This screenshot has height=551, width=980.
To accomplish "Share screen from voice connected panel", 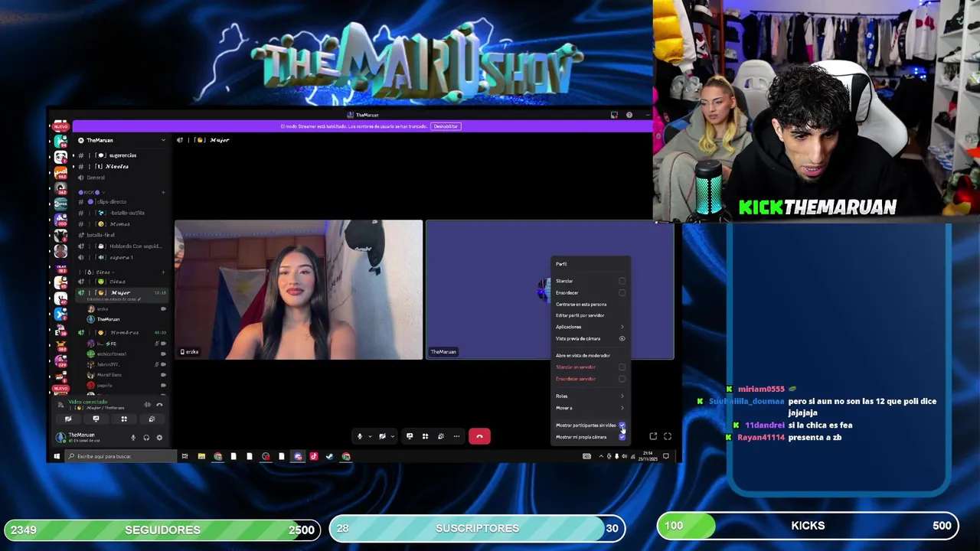I will coord(96,419).
